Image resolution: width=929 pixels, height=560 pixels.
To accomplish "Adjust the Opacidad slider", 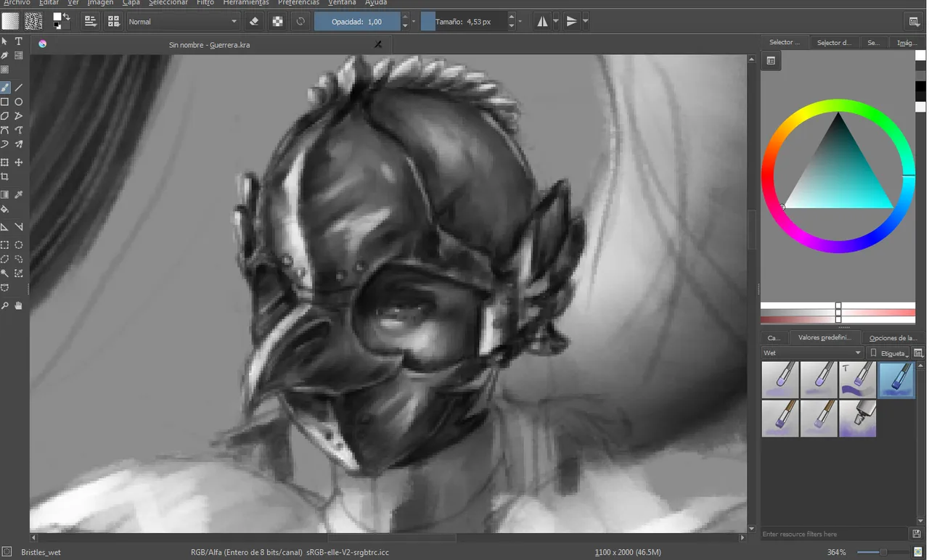I will [357, 22].
